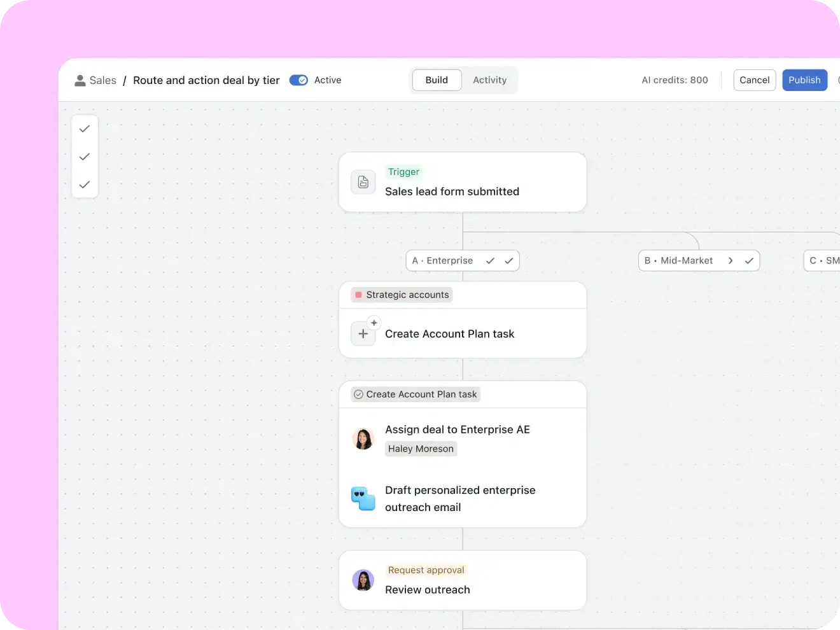This screenshot has height=630, width=840.
Task: Click the circled check icon in the task header
Action: 358,395
